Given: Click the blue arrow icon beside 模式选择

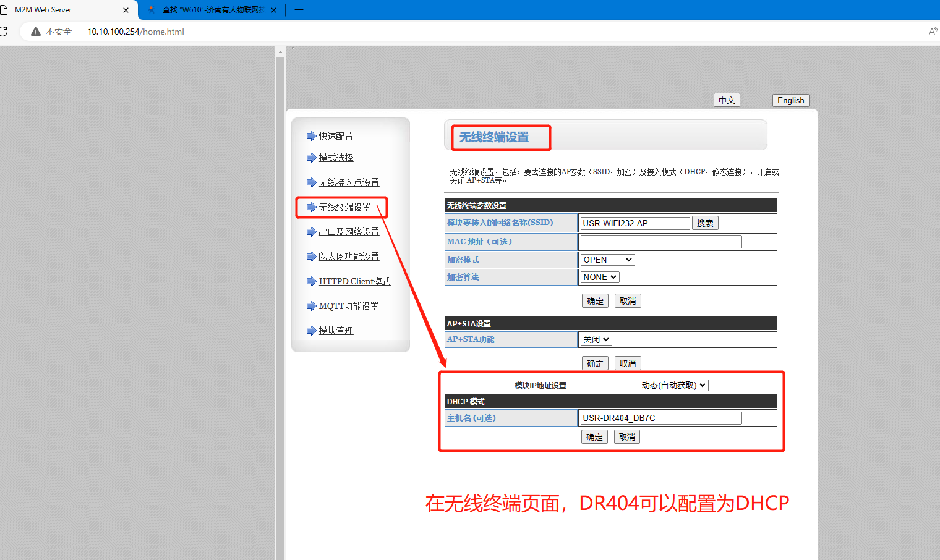Looking at the screenshot, I should 311,158.
